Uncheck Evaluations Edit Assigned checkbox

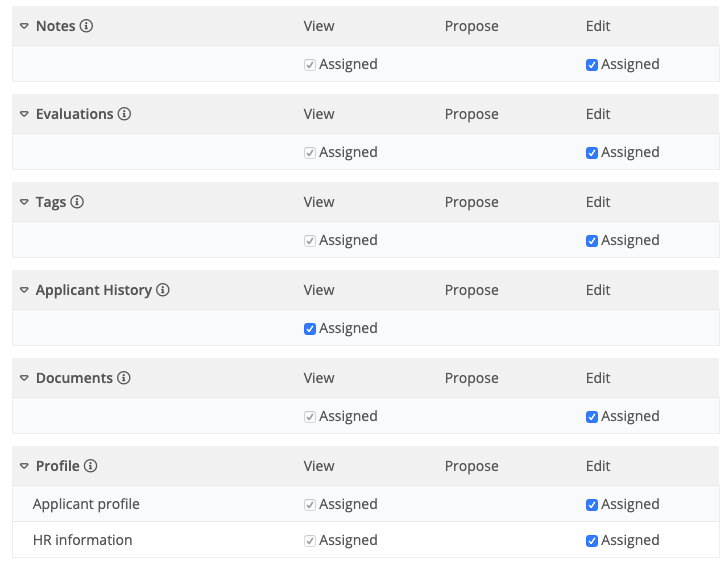(x=592, y=153)
